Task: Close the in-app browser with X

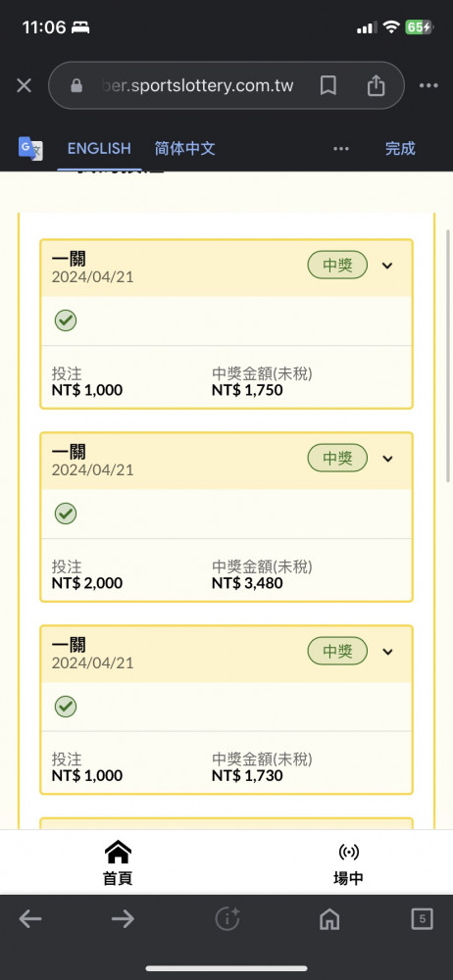Action: tap(24, 85)
